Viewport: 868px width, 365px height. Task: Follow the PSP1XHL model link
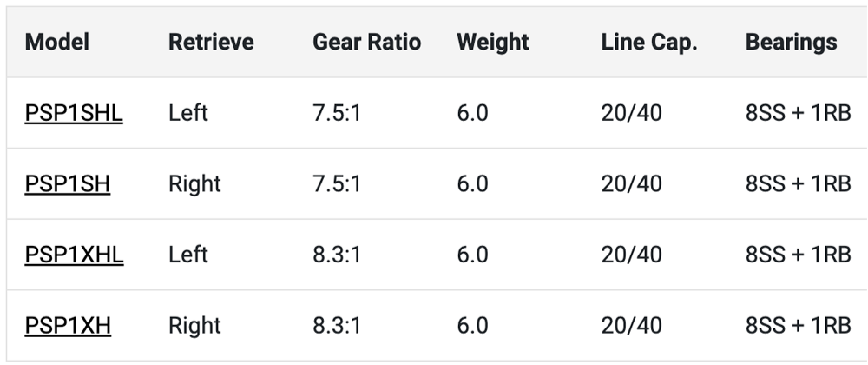pyautogui.click(x=74, y=255)
